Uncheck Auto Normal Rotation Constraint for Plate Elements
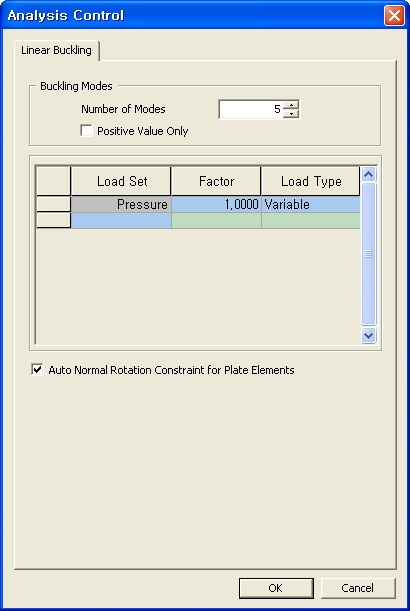The width and height of the screenshot is (410, 611). pyautogui.click(x=37, y=370)
